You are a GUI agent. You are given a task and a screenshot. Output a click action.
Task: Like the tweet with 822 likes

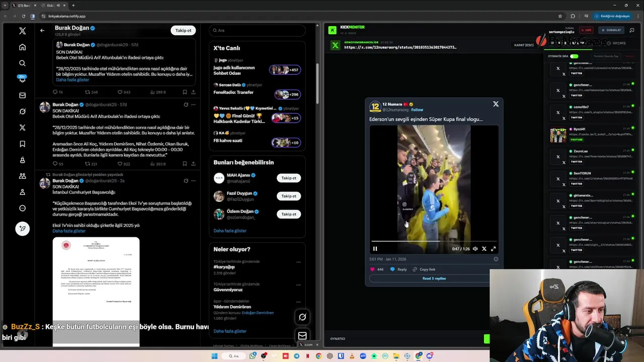(124, 164)
